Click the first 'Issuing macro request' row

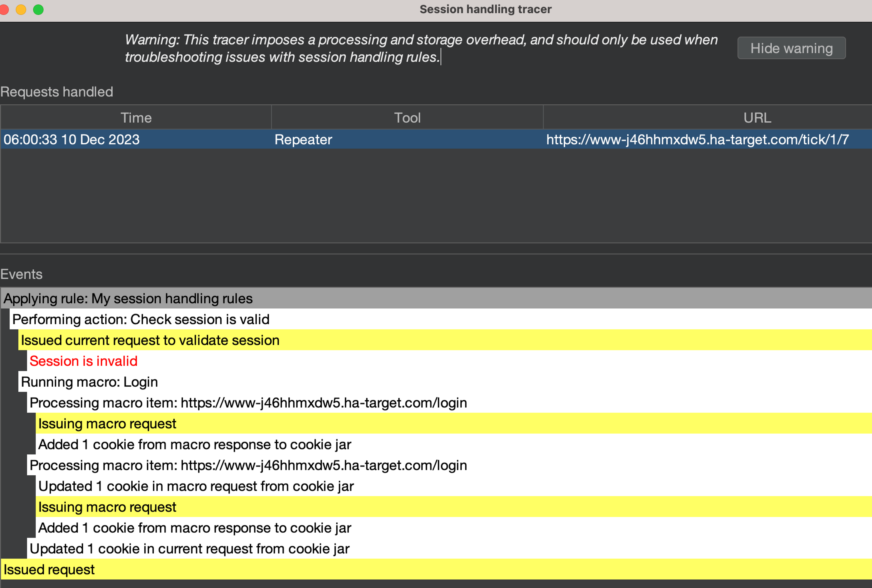(107, 424)
